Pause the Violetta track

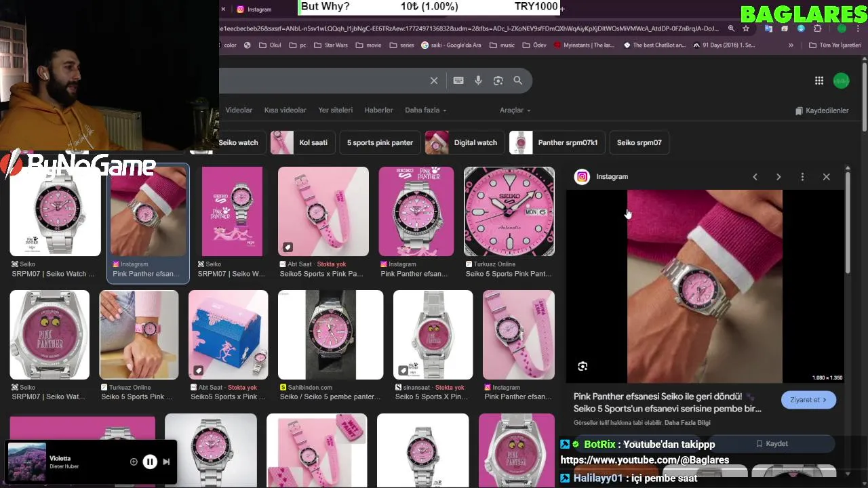150,462
